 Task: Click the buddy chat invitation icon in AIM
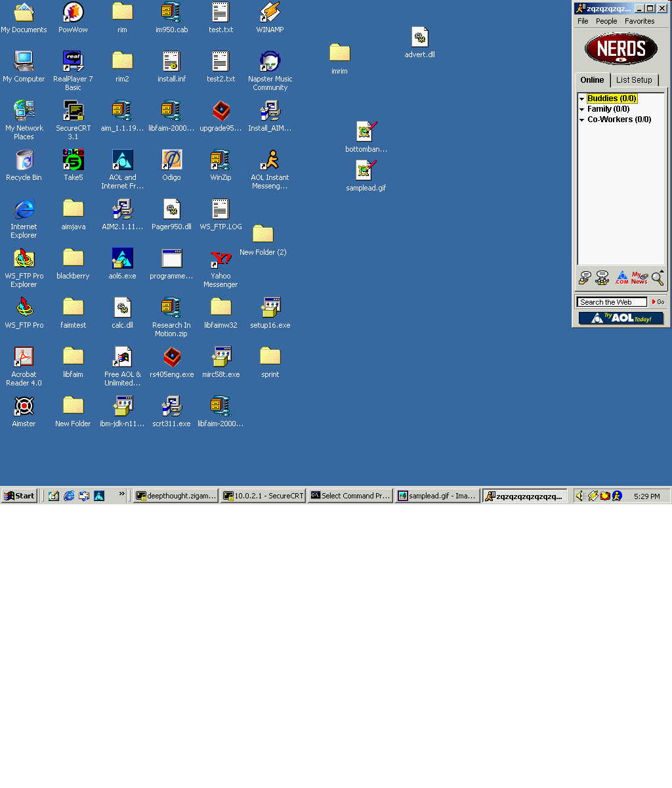coord(602,278)
